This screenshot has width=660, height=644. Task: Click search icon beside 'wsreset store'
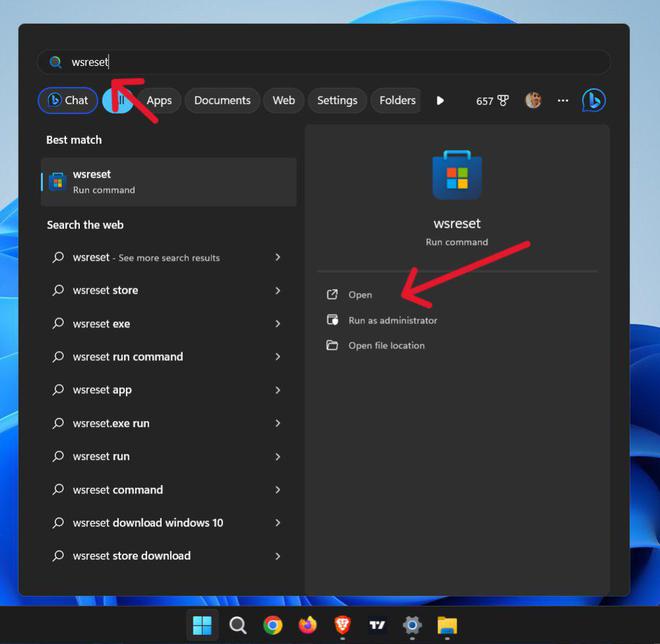coord(58,290)
